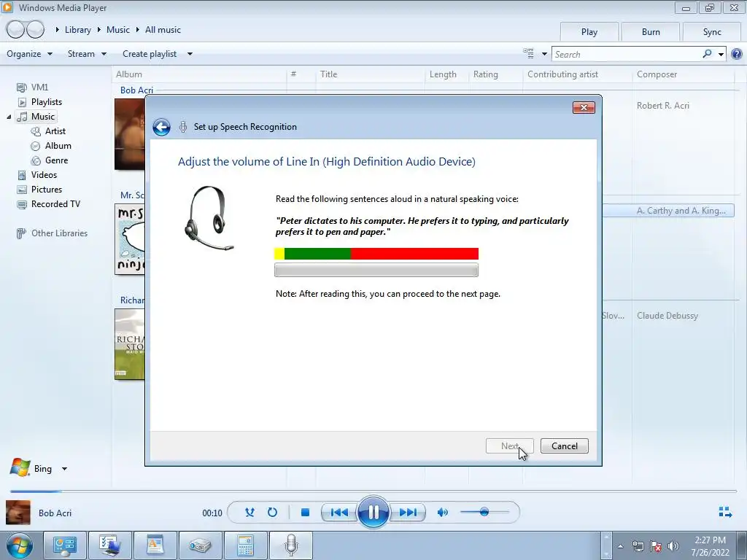Open the Organize menu

(29, 54)
